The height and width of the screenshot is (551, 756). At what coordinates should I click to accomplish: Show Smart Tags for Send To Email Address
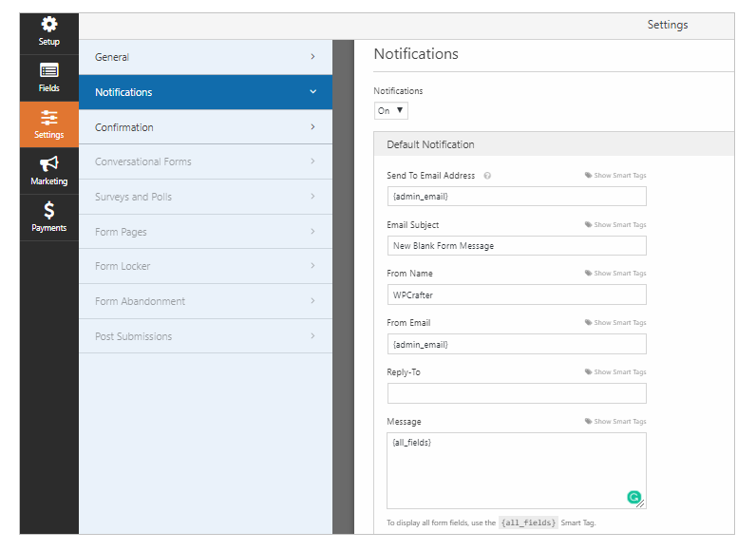tap(615, 176)
